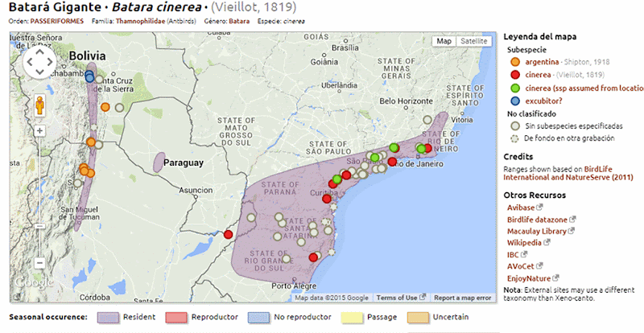
Task: Click the Leyenda del mapa heading
Action: coord(539,36)
